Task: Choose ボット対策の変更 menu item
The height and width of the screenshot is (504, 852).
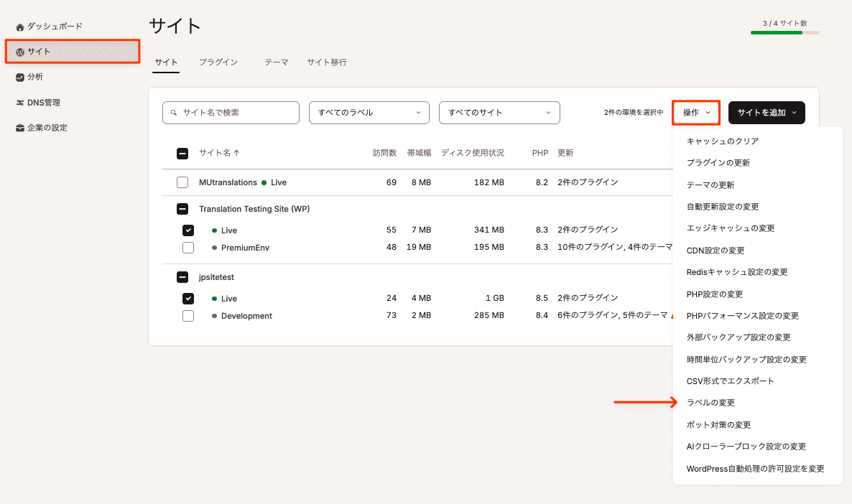Action: [718, 425]
